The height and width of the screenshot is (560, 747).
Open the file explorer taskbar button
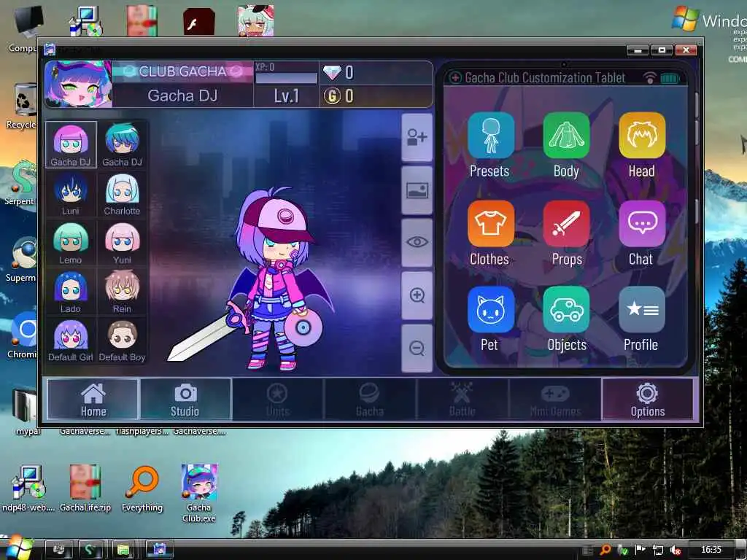[x=123, y=550]
